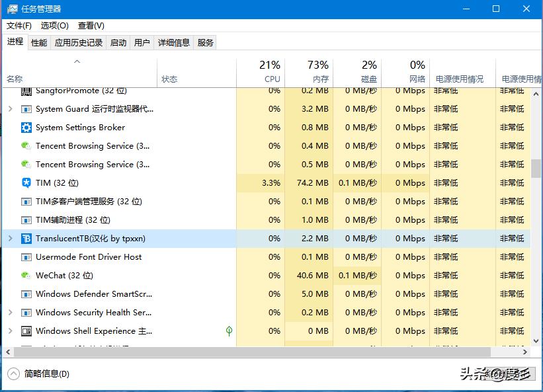Sort by the 磁盘 column header
The image size is (543, 392).
click(x=357, y=73)
